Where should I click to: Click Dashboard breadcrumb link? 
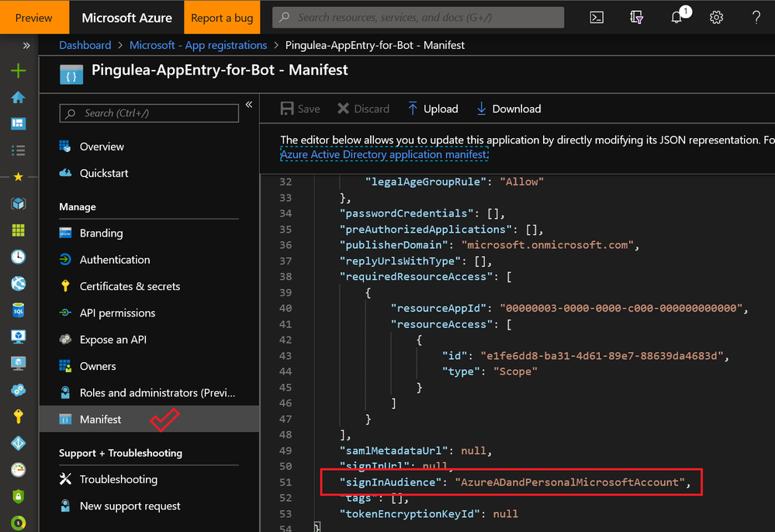85,45
